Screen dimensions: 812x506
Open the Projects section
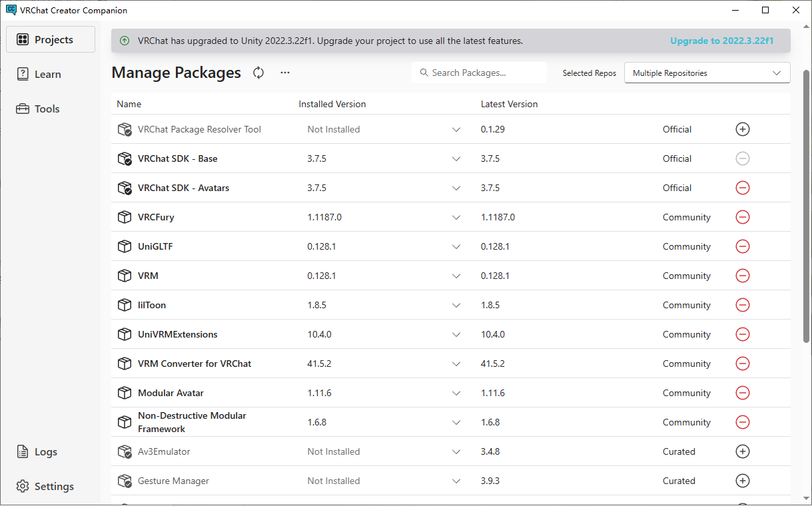(51, 39)
